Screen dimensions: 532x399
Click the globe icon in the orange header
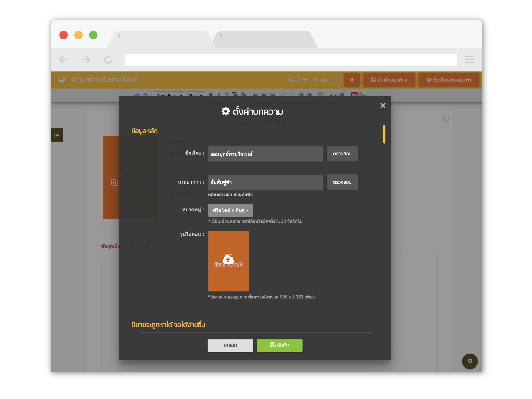[62, 80]
